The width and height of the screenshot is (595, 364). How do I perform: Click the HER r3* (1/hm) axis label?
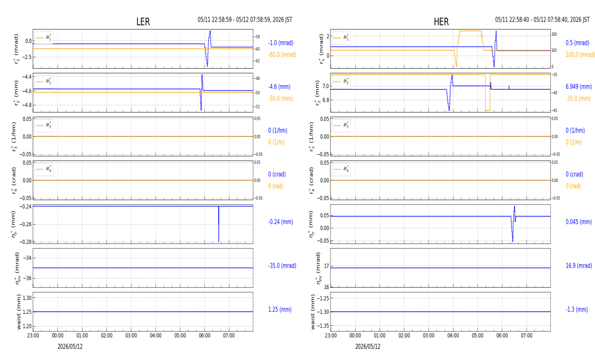311,136
